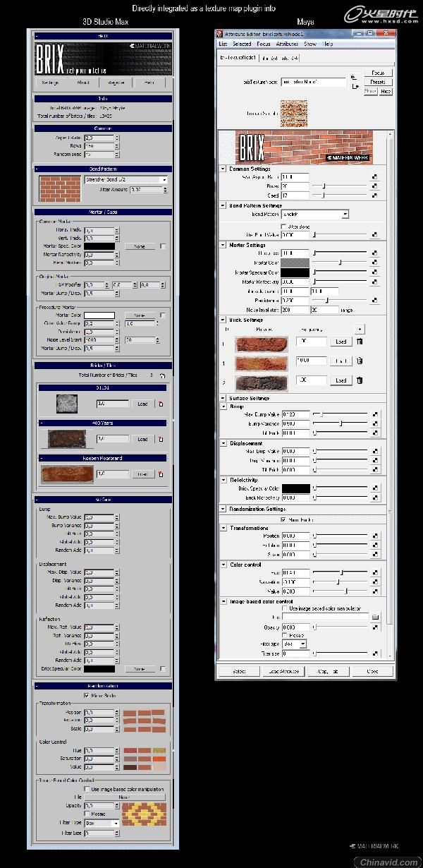Click the map icon beside Position in Maya Transformations
Screen dimensions: 423x868
(375, 536)
